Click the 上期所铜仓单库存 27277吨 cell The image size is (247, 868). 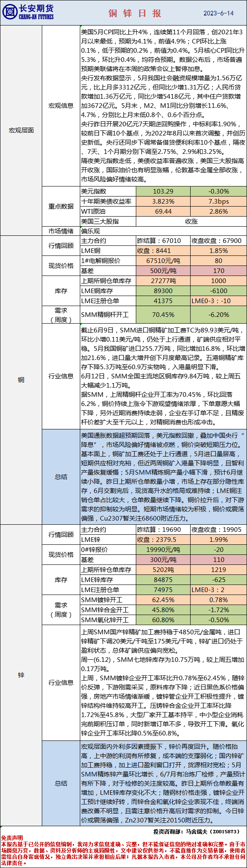[163, 281]
